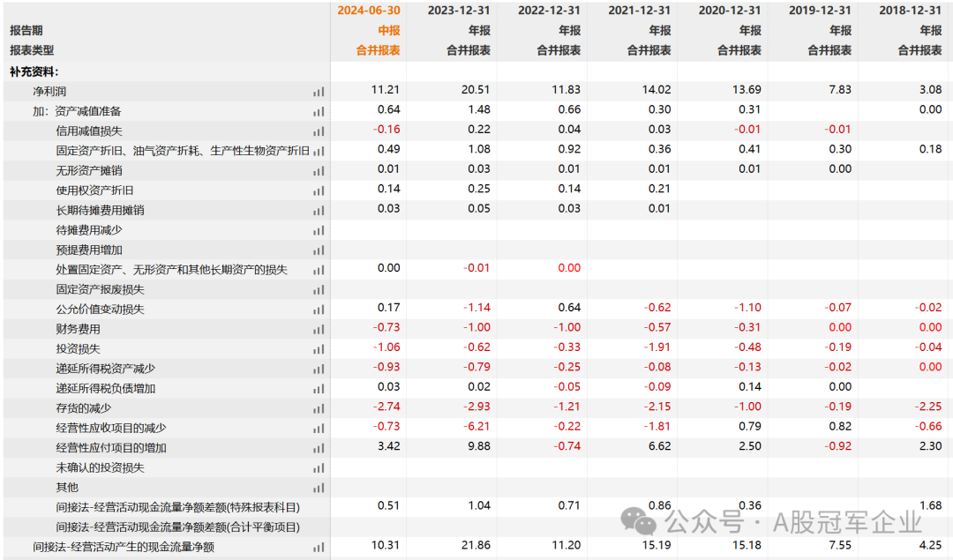Click the chart icon for 存货的减少
This screenshot has width=953, height=560.
[319, 409]
